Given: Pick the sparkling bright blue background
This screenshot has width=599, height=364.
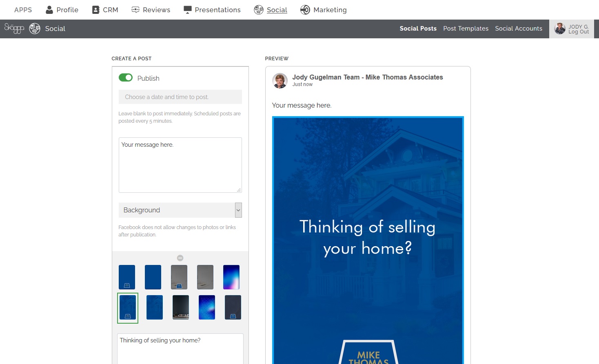Looking at the screenshot, I should coord(207,307).
